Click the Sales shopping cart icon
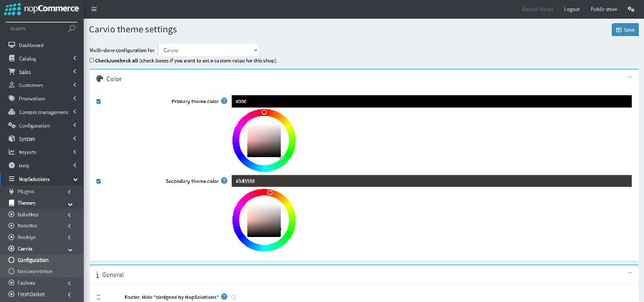644x302 pixels. [x=12, y=72]
